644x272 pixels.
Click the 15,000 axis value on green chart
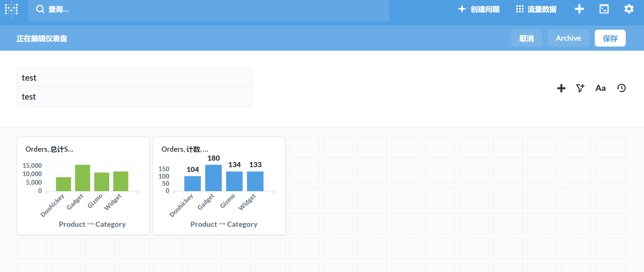32,165
